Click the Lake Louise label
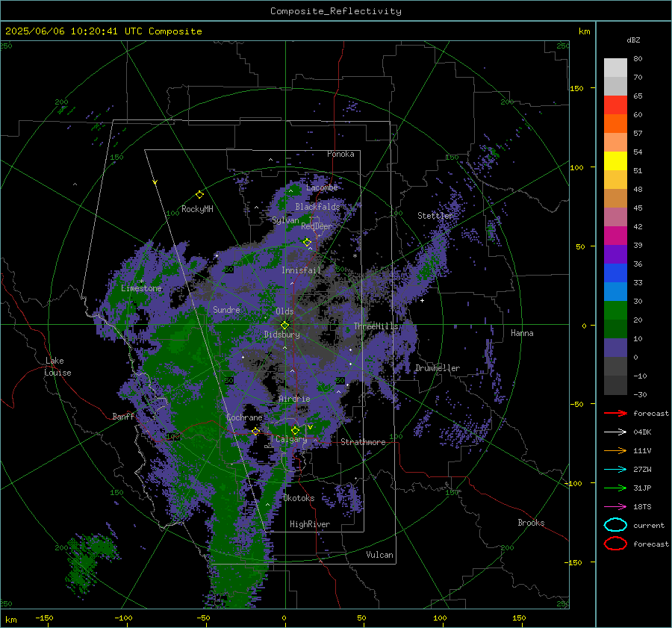 click(x=58, y=367)
